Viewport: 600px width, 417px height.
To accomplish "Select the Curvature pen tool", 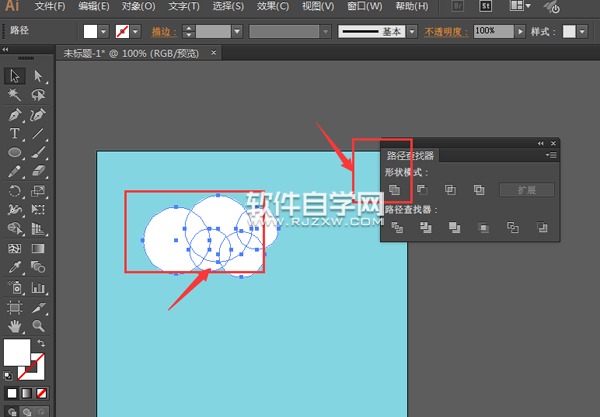I will [38, 115].
